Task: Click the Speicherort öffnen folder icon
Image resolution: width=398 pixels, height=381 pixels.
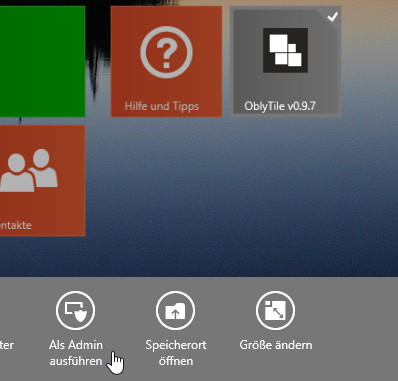Action: 175,310
